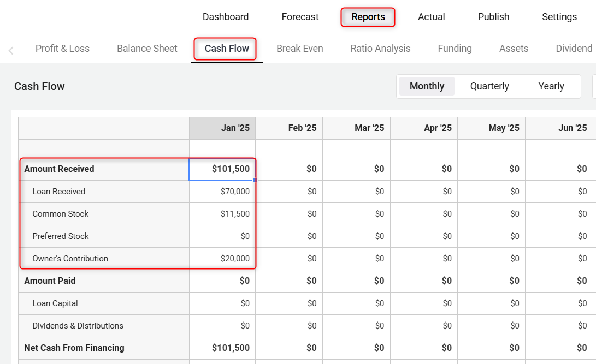Switch to the Profit & Loss tab
The image size is (596, 364).
click(62, 49)
